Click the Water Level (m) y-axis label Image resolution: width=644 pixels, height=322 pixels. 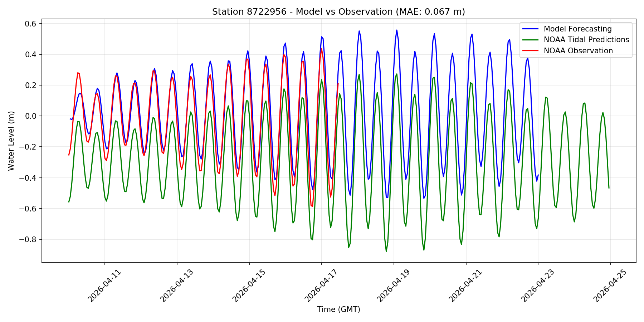click(x=11, y=141)
